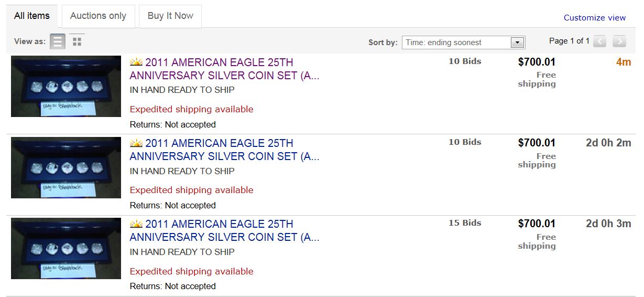
Task: View first listing's coin set thumbnail
Action: click(x=66, y=87)
